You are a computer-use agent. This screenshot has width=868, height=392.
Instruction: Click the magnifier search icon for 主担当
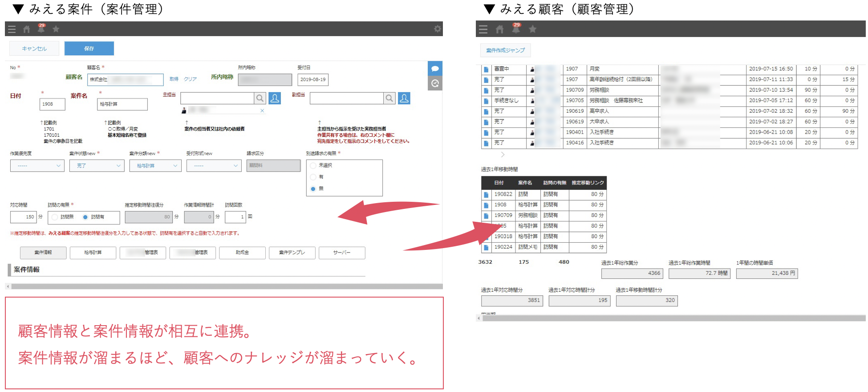coord(260,98)
